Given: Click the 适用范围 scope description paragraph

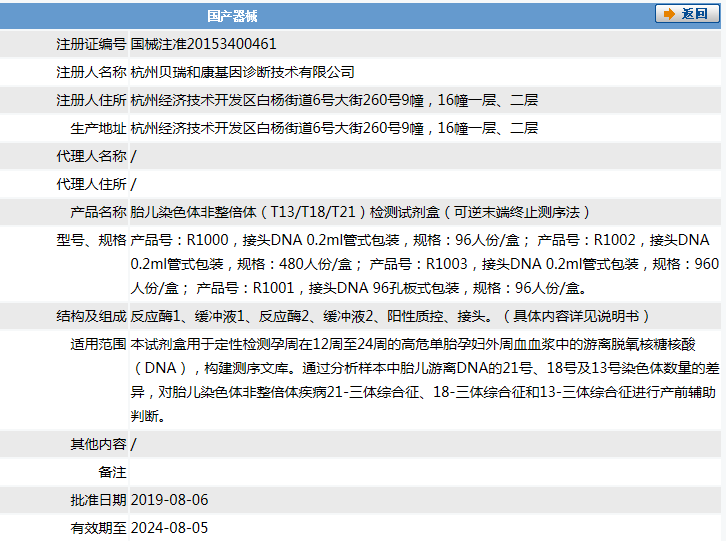Looking at the screenshot, I should point(424,380).
